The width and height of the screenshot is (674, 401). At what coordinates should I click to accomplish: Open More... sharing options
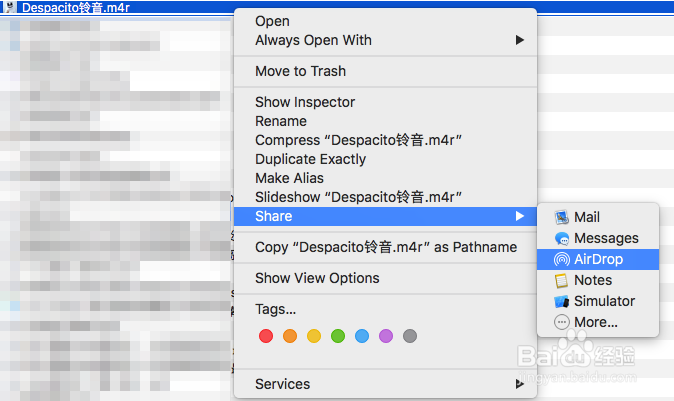[x=598, y=322]
